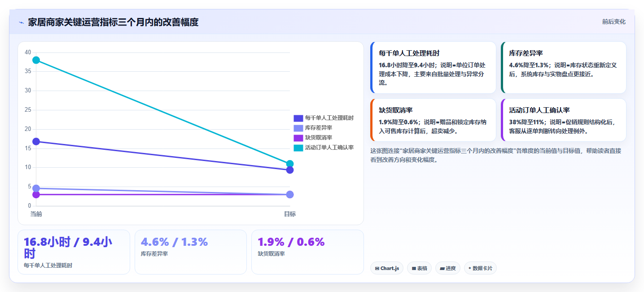
Task: Open the 缺货取消率 explanation card
Action: (x=433, y=120)
